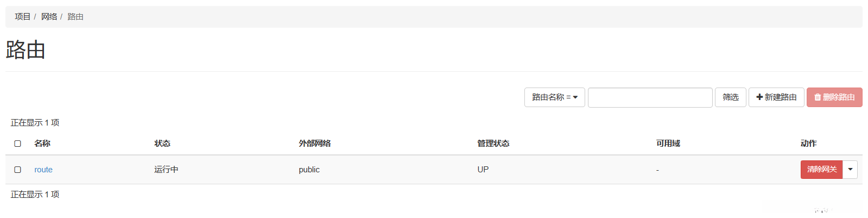Viewport: 868px width, 218px height.
Task: Select the 路由 breadcrumb item
Action: pos(75,17)
